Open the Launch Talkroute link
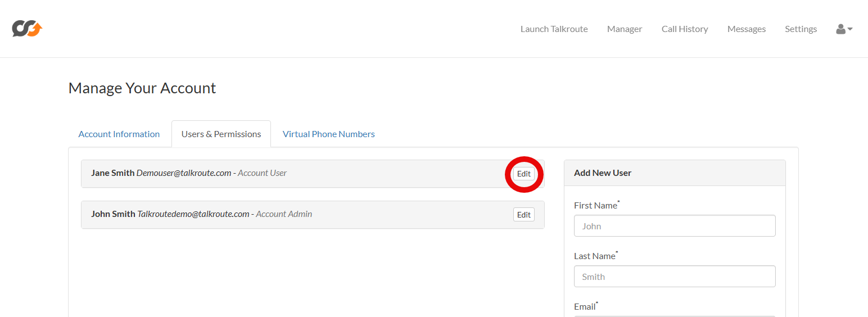This screenshot has height=317, width=868. pyautogui.click(x=554, y=29)
